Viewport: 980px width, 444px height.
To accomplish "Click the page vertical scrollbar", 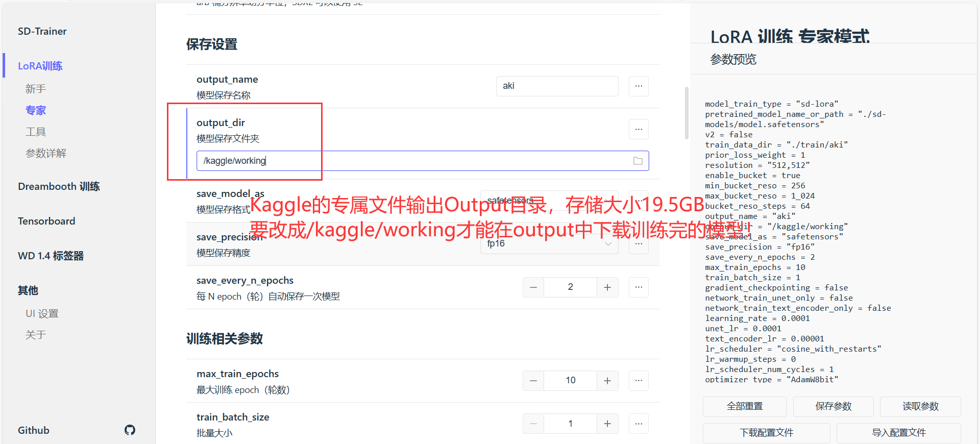I will click(x=687, y=113).
